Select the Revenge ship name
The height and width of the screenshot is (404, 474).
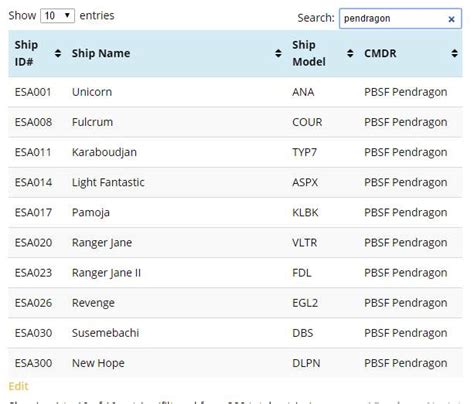(93, 303)
